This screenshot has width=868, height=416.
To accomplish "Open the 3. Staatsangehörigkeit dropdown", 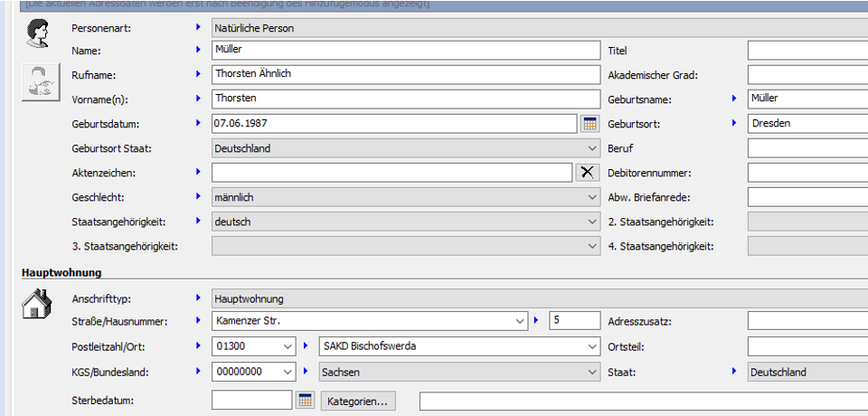I will (592, 246).
